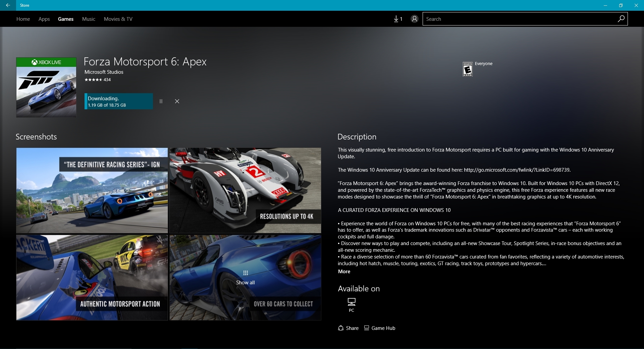Click the Forza Motorsport 6: Apex title

[145, 62]
